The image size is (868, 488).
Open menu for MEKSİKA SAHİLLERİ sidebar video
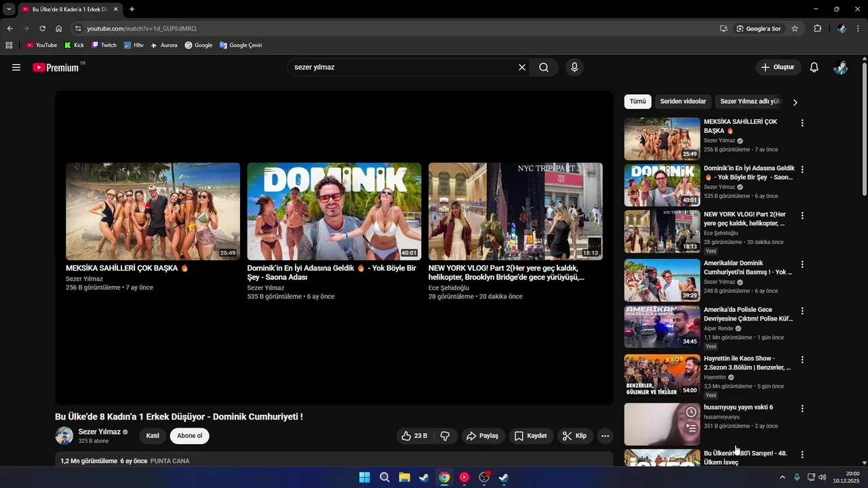pos(802,123)
